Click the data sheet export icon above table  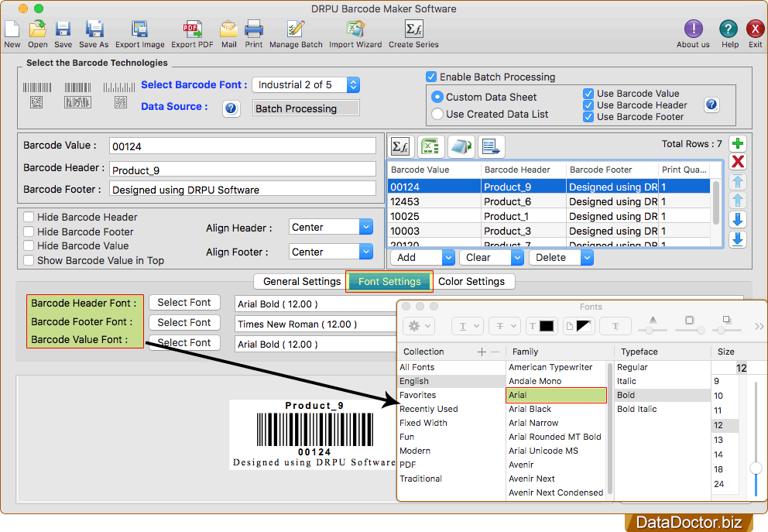tap(492, 146)
